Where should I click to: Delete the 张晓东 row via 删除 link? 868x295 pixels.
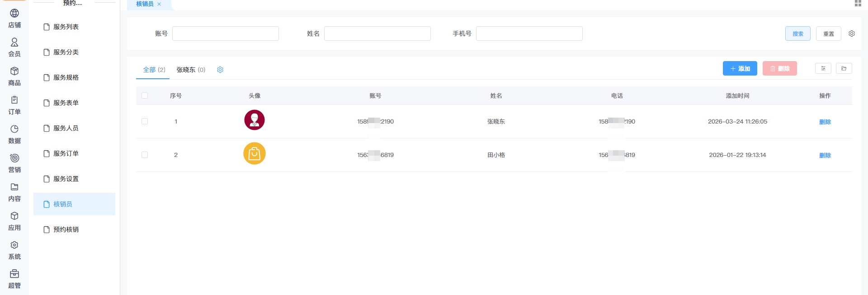click(x=825, y=122)
